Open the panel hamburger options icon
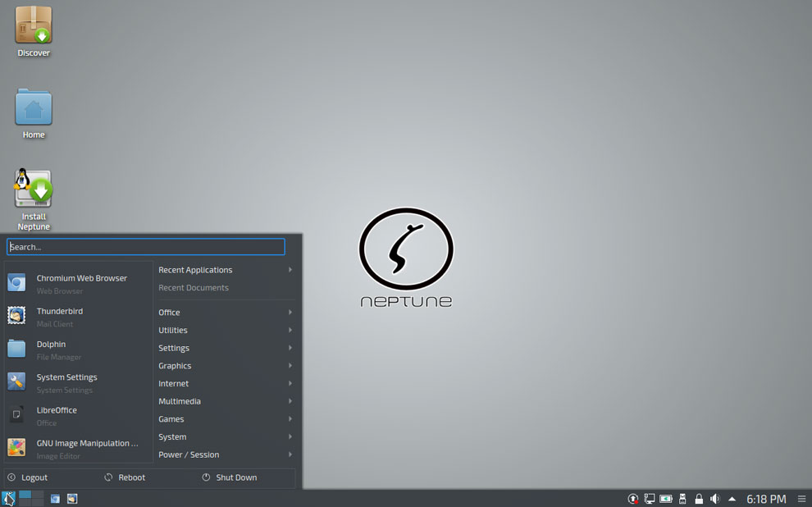 [801, 500]
